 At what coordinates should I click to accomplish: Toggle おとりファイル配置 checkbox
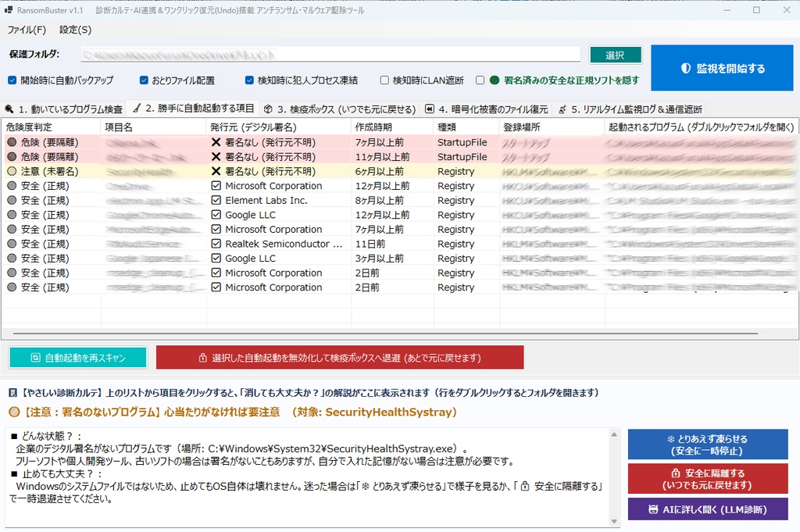144,80
